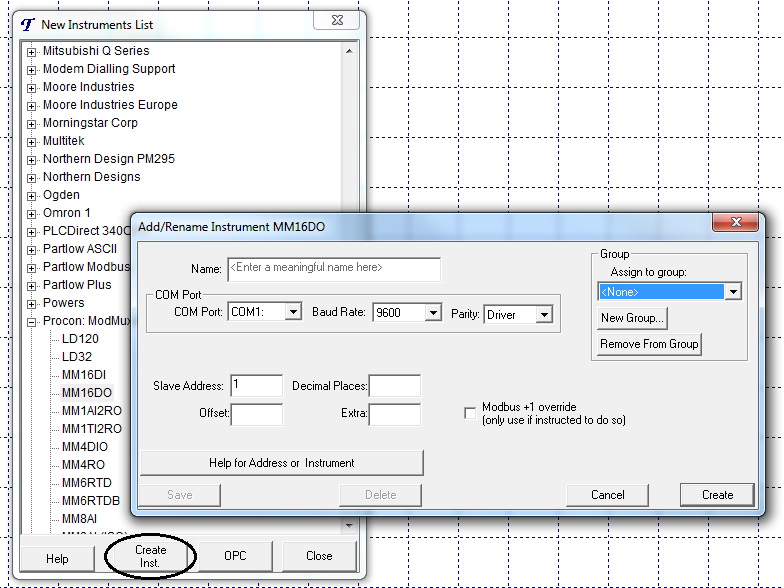Collapse the Procon: ModMux tree node
The height and width of the screenshot is (588, 784).
(x=32, y=321)
